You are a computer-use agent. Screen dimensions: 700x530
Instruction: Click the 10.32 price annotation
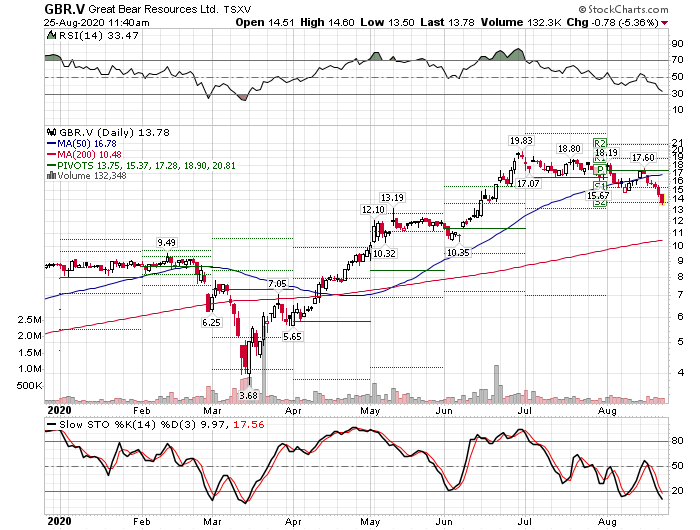[x=384, y=254]
